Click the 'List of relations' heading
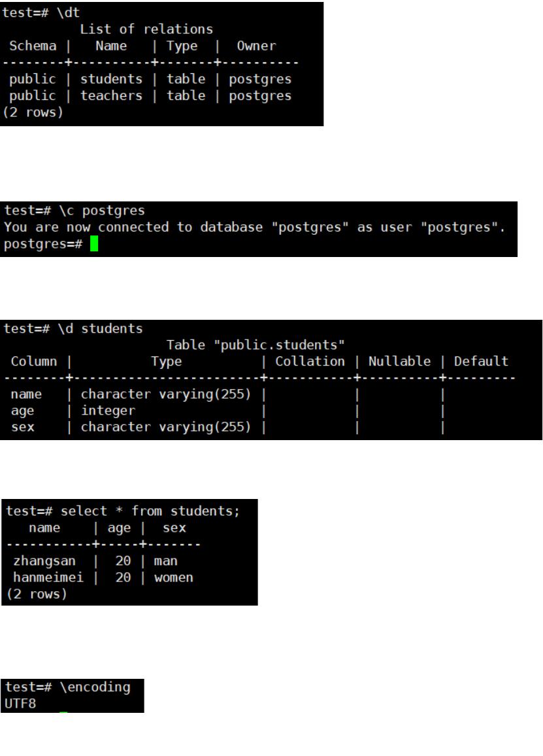The image size is (543, 756). [x=146, y=29]
